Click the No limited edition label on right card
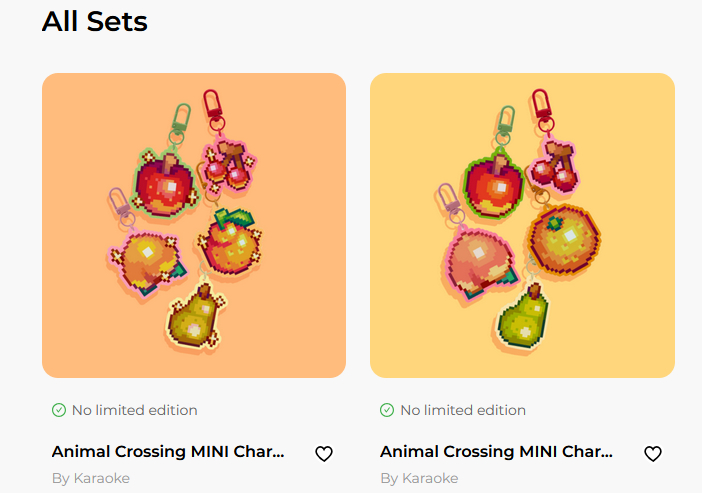 pyautogui.click(x=463, y=410)
